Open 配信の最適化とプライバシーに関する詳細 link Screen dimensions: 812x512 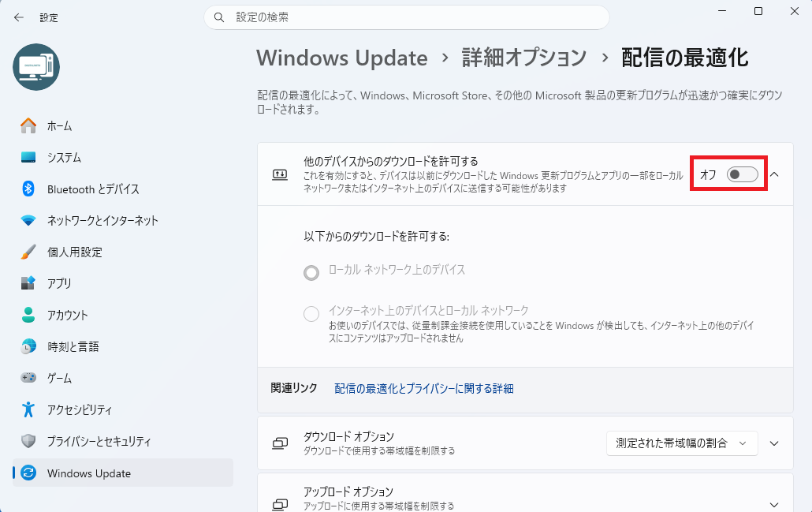click(x=423, y=389)
